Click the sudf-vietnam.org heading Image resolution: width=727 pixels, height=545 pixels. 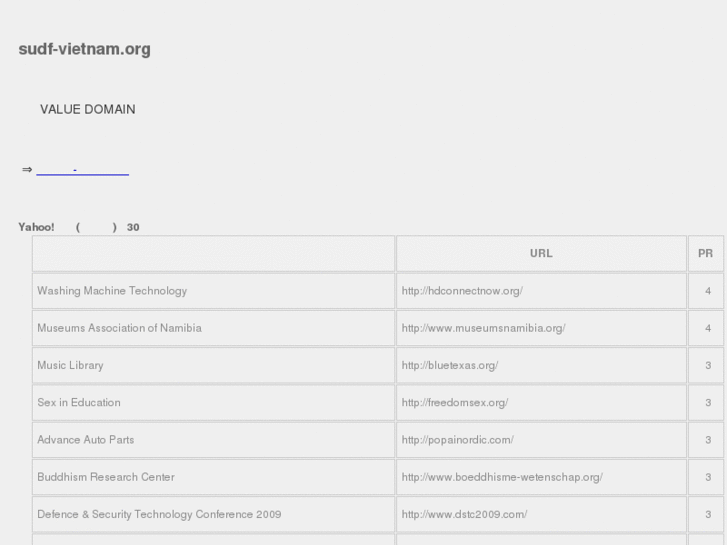[x=85, y=49]
